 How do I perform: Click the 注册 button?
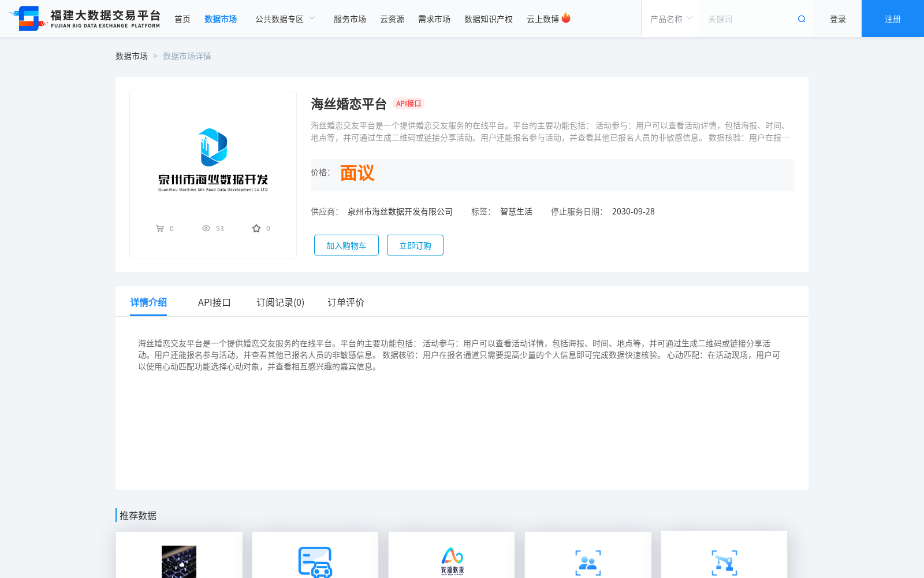coord(893,18)
